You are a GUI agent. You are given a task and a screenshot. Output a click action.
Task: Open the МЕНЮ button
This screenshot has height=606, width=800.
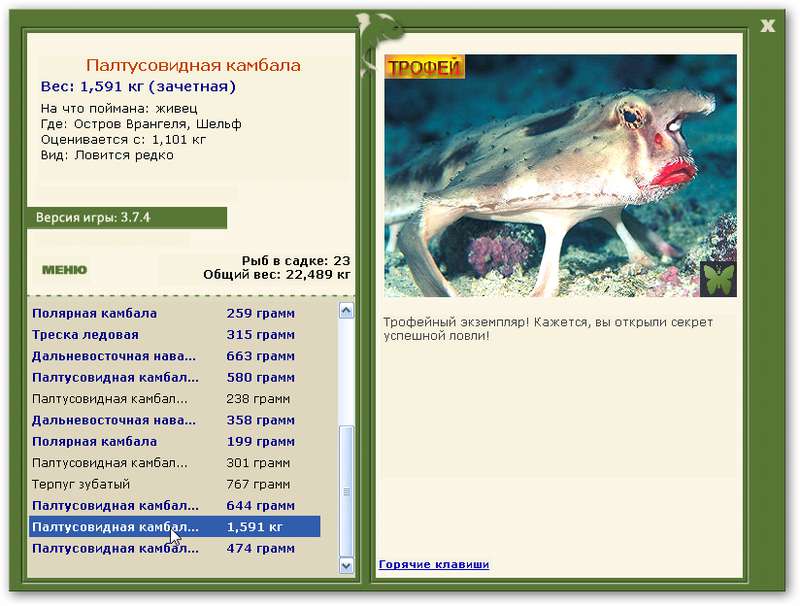pos(64,269)
